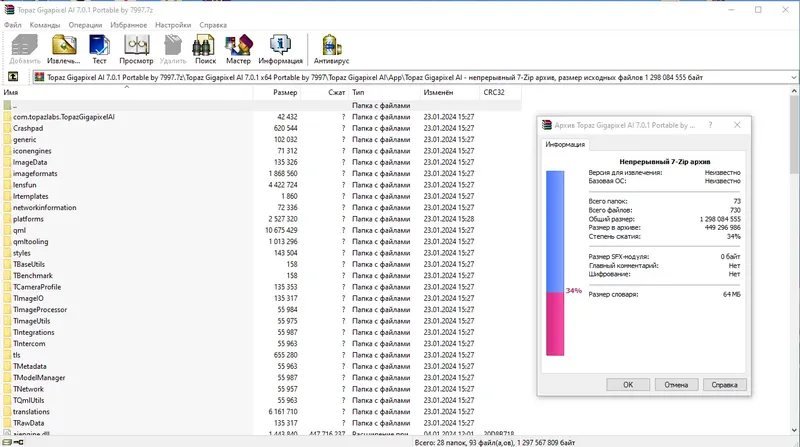This screenshot has width=800, height=447.
Task: Sort list by Тип column header
Action: pyautogui.click(x=384, y=92)
